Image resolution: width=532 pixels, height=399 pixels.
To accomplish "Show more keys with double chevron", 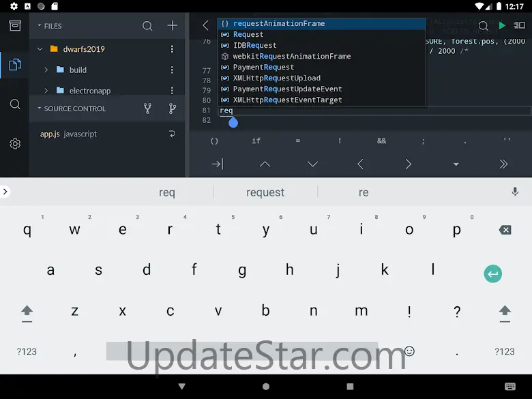I will 503,164.
